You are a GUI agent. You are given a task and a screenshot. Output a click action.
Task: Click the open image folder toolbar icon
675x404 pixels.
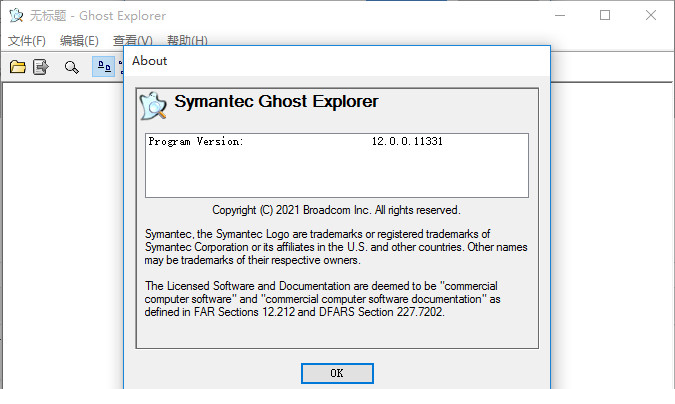(18, 67)
